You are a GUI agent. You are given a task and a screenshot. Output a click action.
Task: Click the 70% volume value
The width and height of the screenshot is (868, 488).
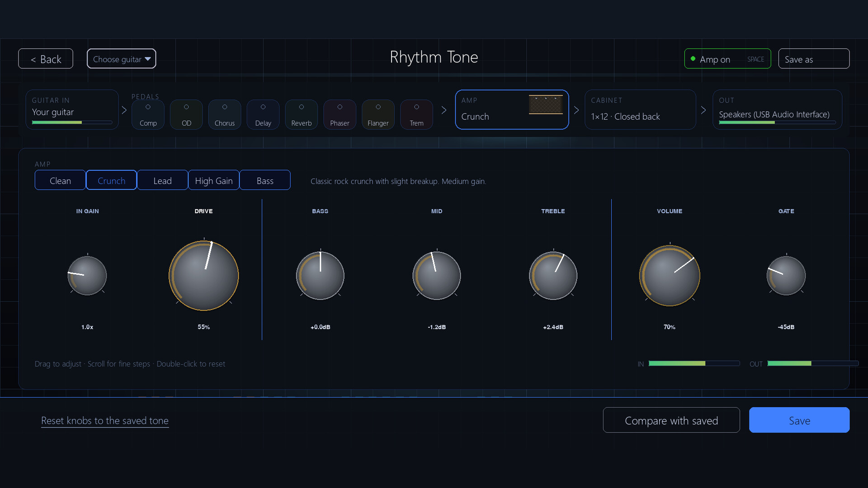[x=670, y=327]
